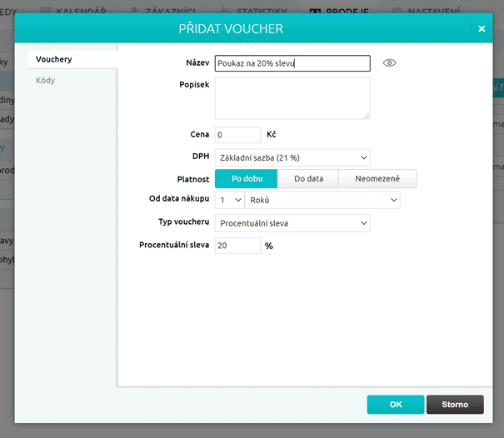The width and height of the screenshot is (504, 438).
Task: Click into the Cena price field
Action: tap(237, 134)
